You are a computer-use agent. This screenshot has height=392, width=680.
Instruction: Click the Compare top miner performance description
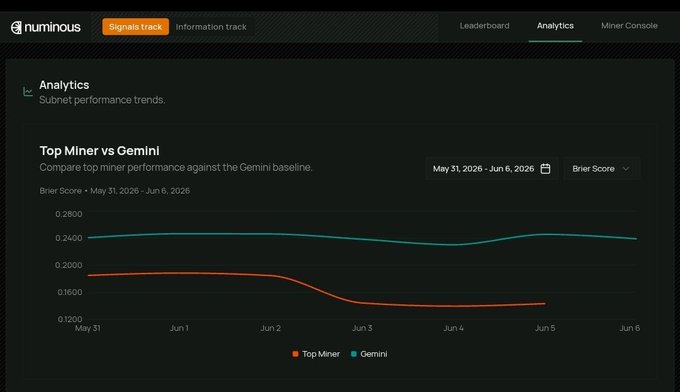tap(176, 167)
